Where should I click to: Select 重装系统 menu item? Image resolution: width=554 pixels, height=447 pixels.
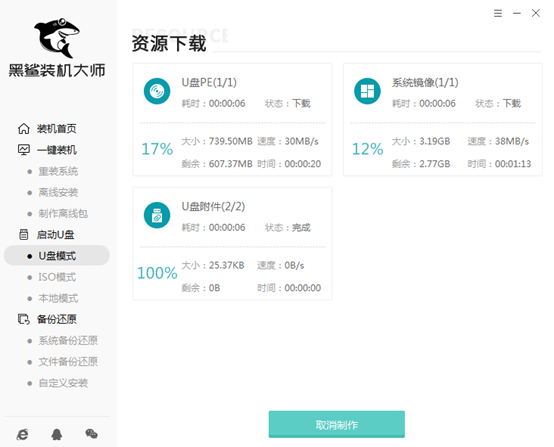(58, 171)
